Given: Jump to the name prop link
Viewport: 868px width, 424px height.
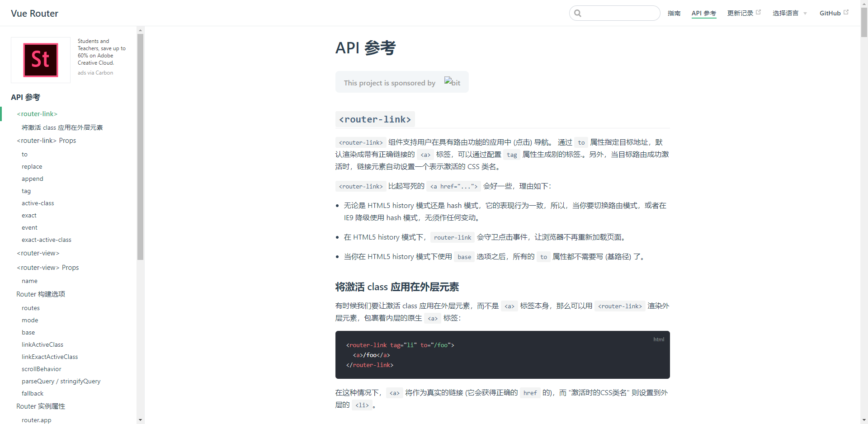Looking at the screenshot, I should 29,281.
